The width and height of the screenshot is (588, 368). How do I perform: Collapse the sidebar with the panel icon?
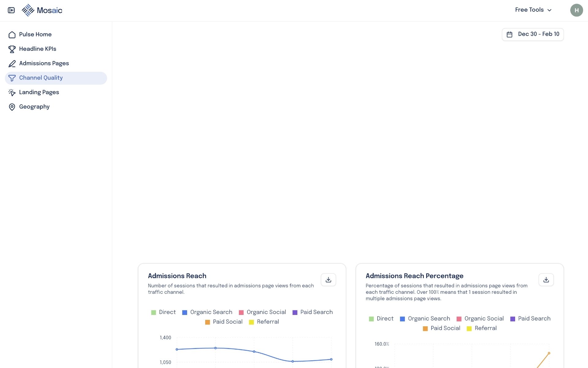pyautogui.click(x=11, y=10)
